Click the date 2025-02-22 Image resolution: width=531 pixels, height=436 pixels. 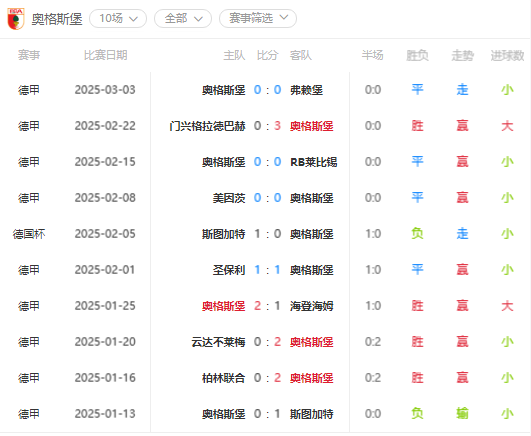tap(105, 126)
